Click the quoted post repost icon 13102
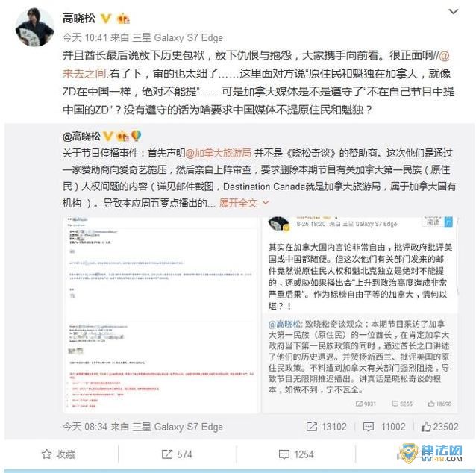476x473 pixels. [x=326, y=427]
